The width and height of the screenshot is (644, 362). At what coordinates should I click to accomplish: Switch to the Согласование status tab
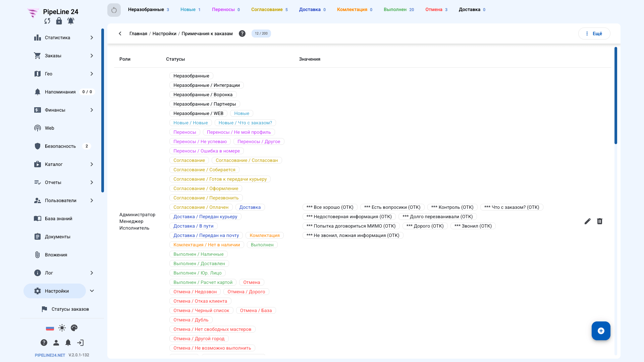point(269,10)
